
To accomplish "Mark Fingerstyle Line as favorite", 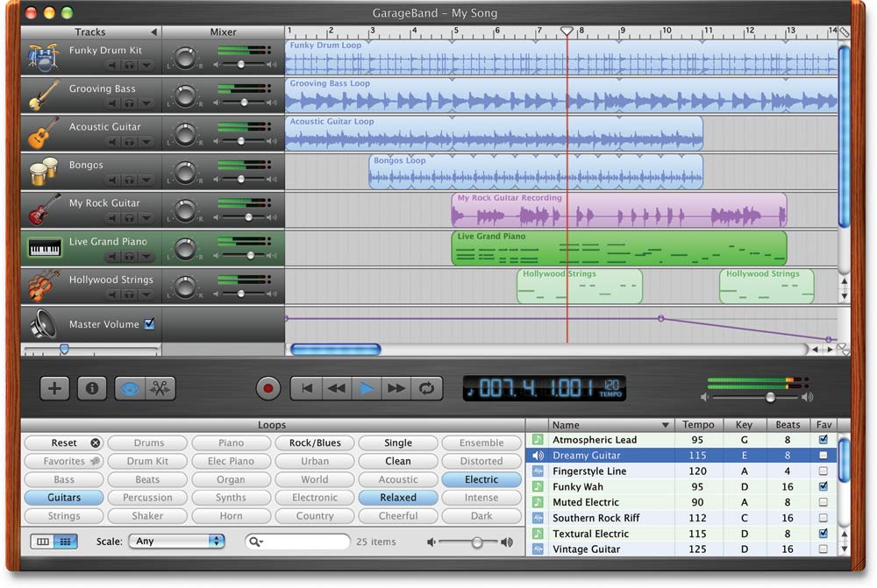I will (x=824, y=471).
